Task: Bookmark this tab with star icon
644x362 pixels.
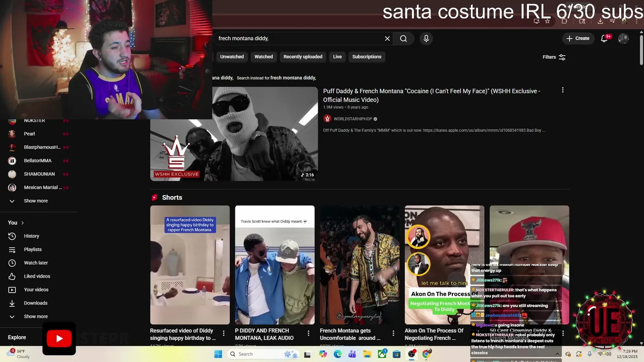Action: pyautogui.click(x=547, y=21)
